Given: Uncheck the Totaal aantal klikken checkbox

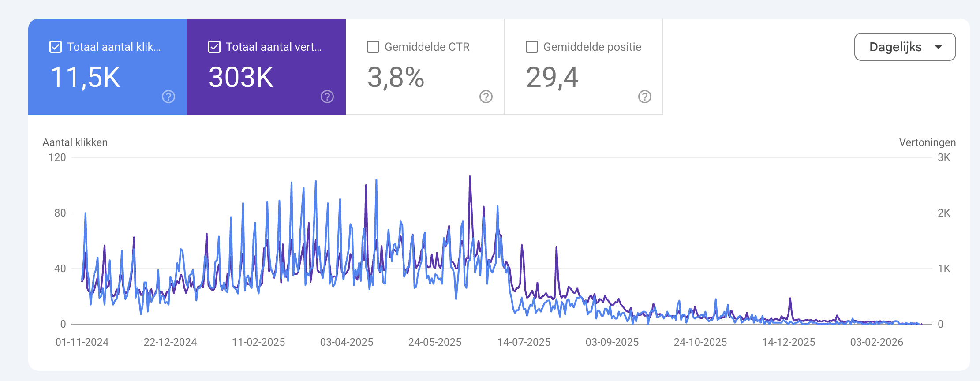Looking at the screenshot, I should [56, 47].
